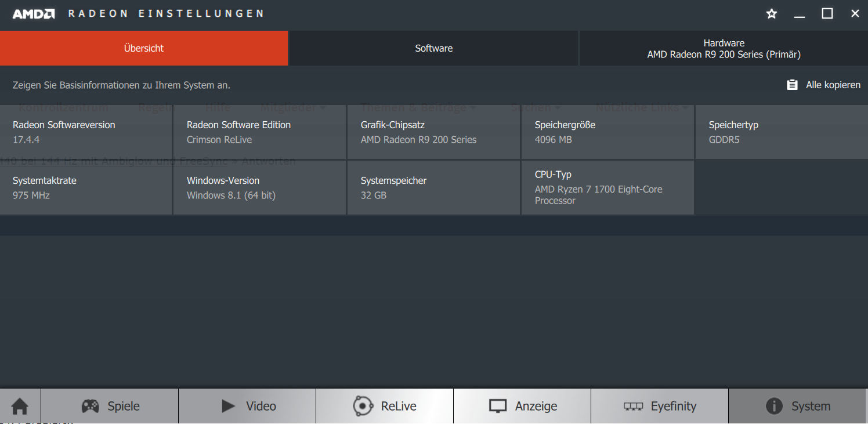This screenshot has width=868, height=424.
Task: Click the 'RADEON EINSTELLUNGEN' title text
Action: click(166, 14)
